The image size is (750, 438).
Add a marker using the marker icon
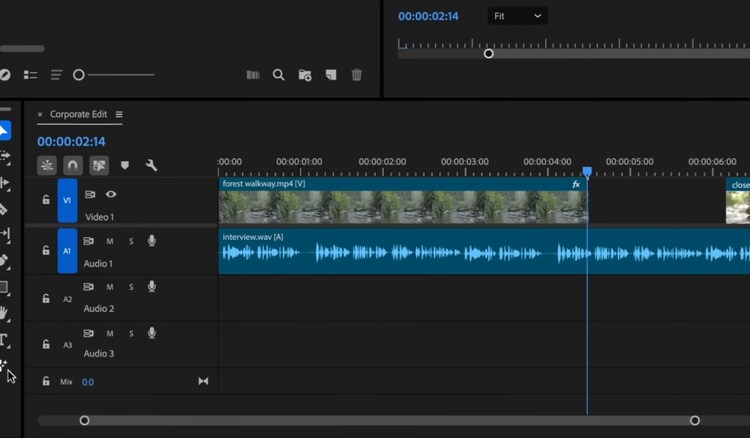125,165
